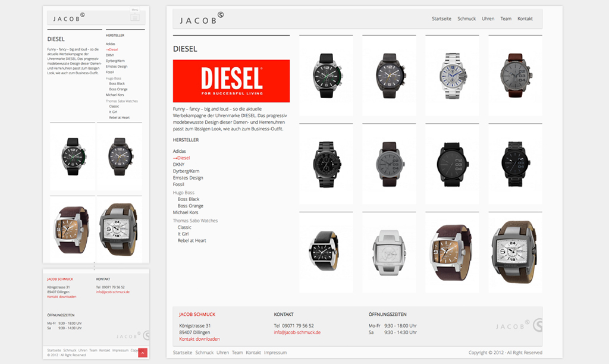This screenshot has width=609, height=364.
Task: Open the silver chronograph watch with bracelet
Action: 452,76
